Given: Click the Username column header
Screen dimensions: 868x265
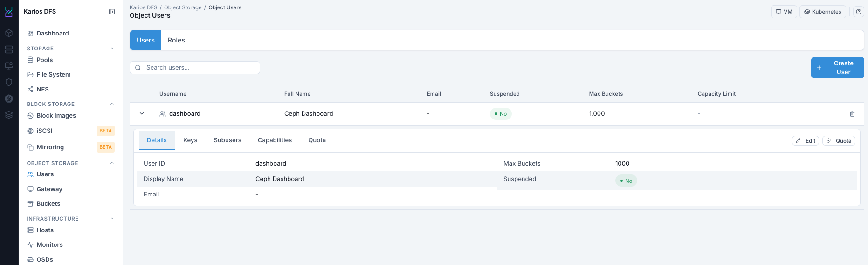Looking at the screenshot, I should point(173,94).
